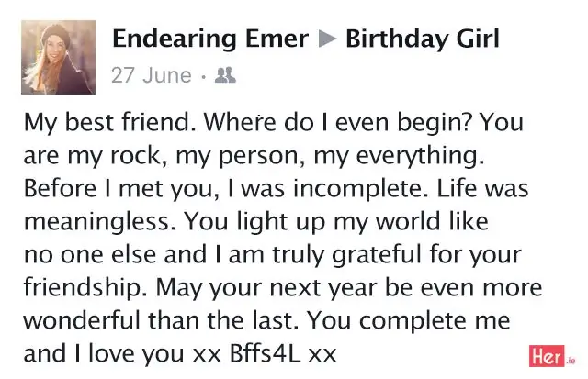Open the Birthday Girl profile link

423,39
